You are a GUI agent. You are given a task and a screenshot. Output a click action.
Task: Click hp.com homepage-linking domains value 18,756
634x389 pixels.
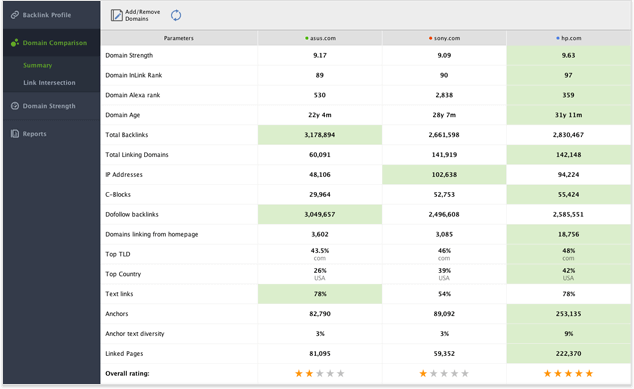[x=568, y=234]
